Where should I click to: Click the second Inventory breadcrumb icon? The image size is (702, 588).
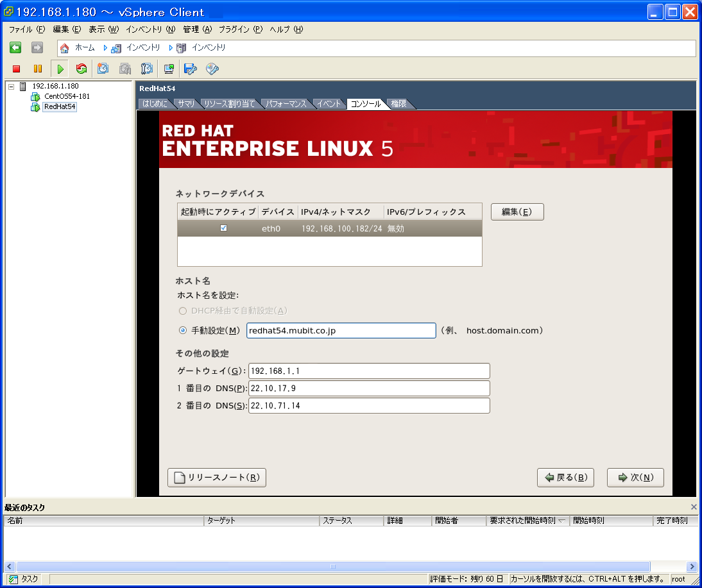click(182, 48)
